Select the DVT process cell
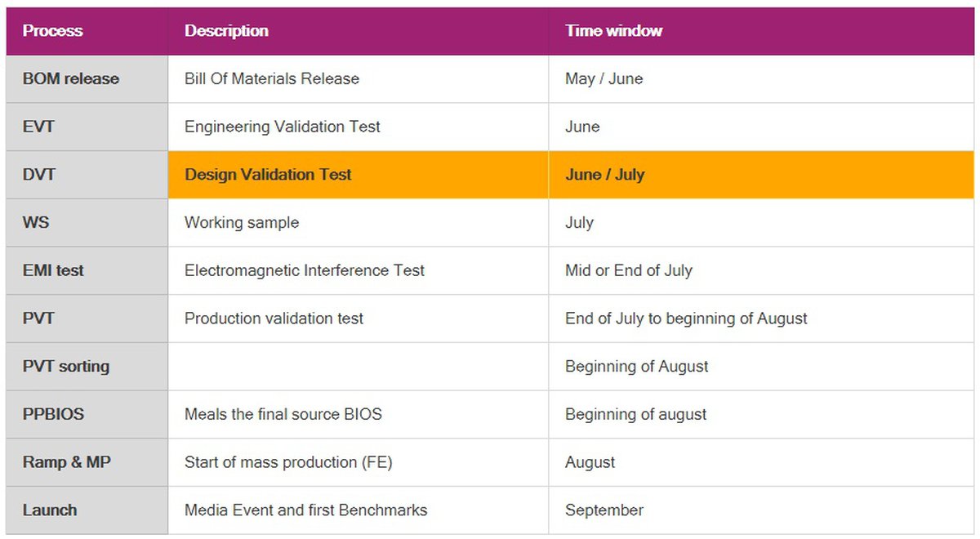The image size is (980, 539). (x=39, y=175)
